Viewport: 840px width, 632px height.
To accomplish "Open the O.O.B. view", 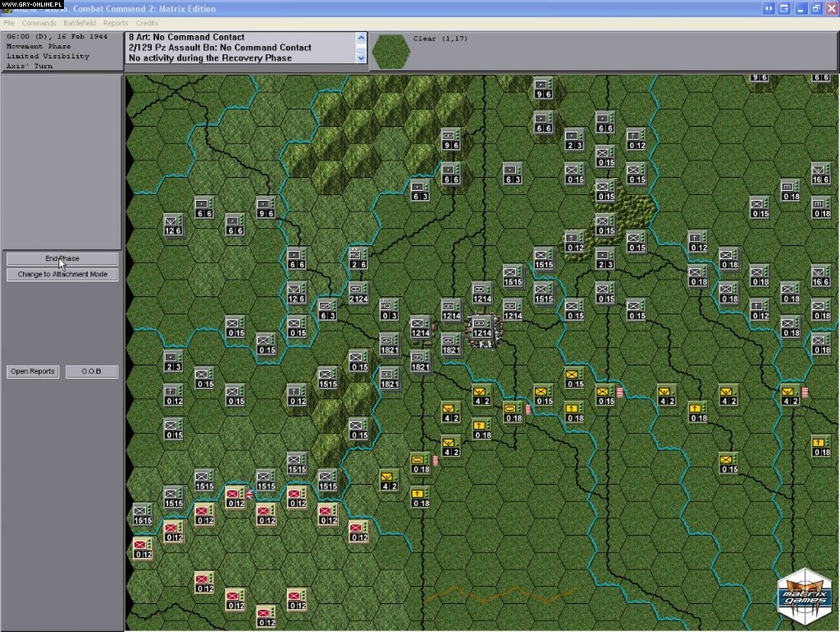I will coord(91,371).
